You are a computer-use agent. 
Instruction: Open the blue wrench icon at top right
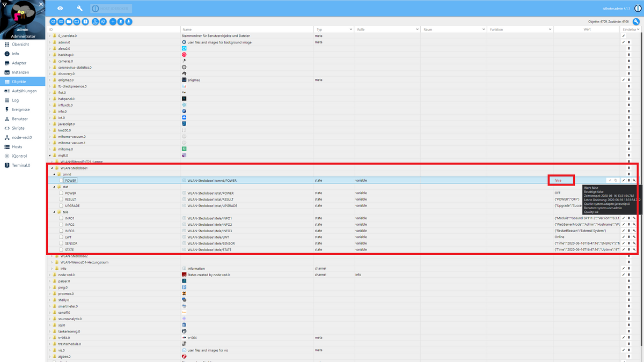click(635, 21)
